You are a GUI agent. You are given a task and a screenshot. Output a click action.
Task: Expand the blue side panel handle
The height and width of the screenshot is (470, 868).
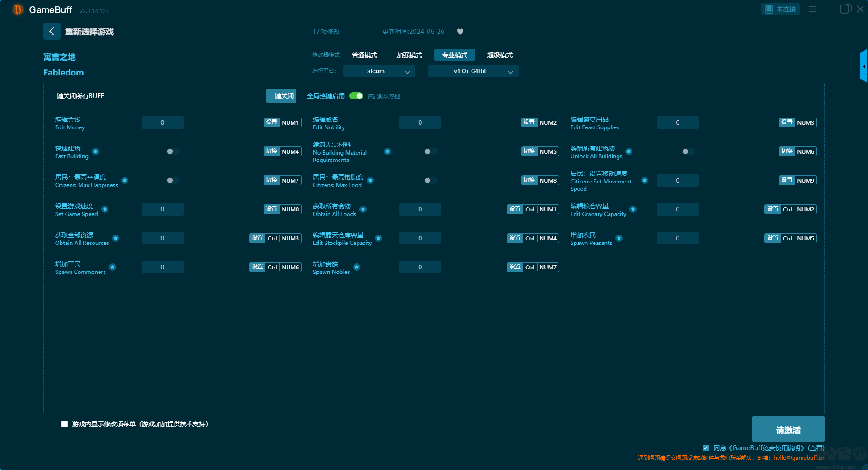pyautogui.click(x=863, y=66)
